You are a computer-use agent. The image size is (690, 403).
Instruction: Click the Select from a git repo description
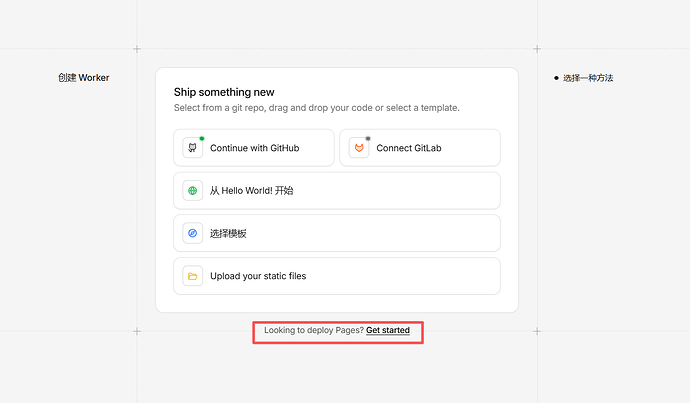pos(316,108)
